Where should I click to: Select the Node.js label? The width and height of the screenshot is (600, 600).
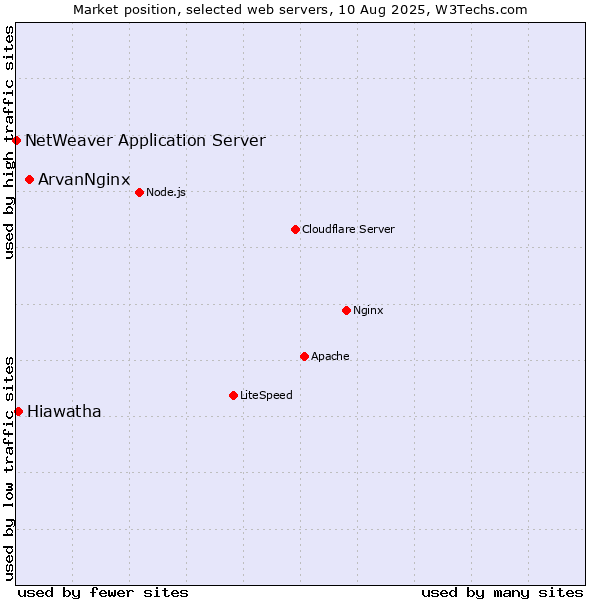pyautogui.click(x=166, y=192)
